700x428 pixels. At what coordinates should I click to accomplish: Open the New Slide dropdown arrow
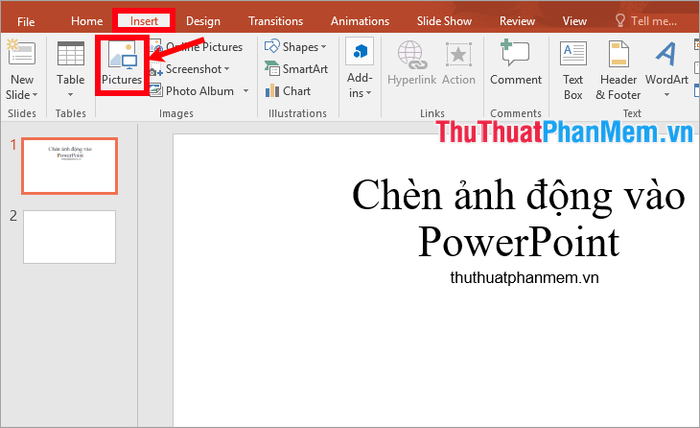(35, 95)
